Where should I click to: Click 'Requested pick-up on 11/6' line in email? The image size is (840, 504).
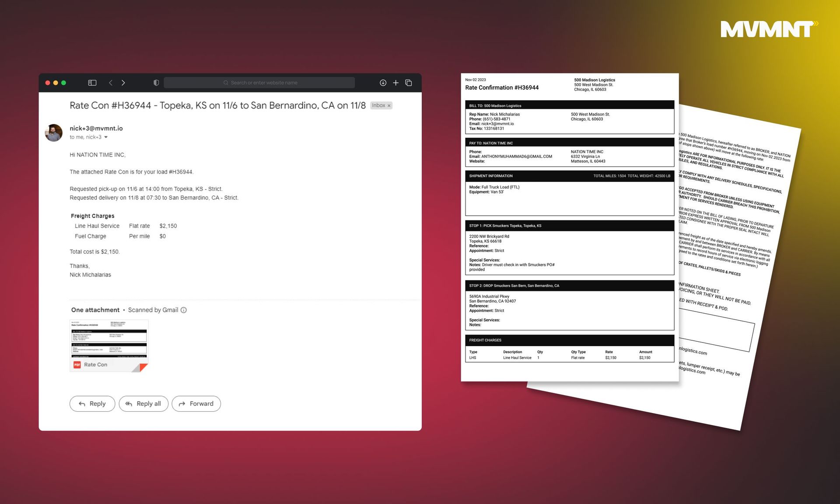click(146, 189)
